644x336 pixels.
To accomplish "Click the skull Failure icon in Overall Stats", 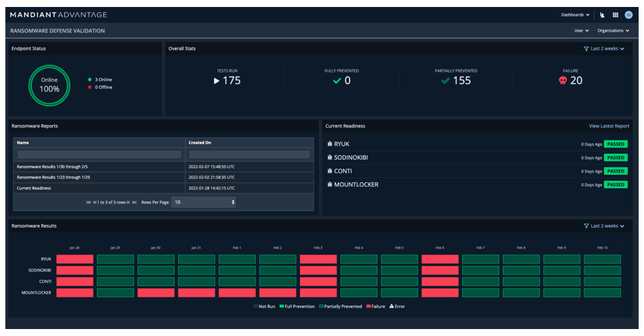I will pyautogui.click(x=562, y=80).
